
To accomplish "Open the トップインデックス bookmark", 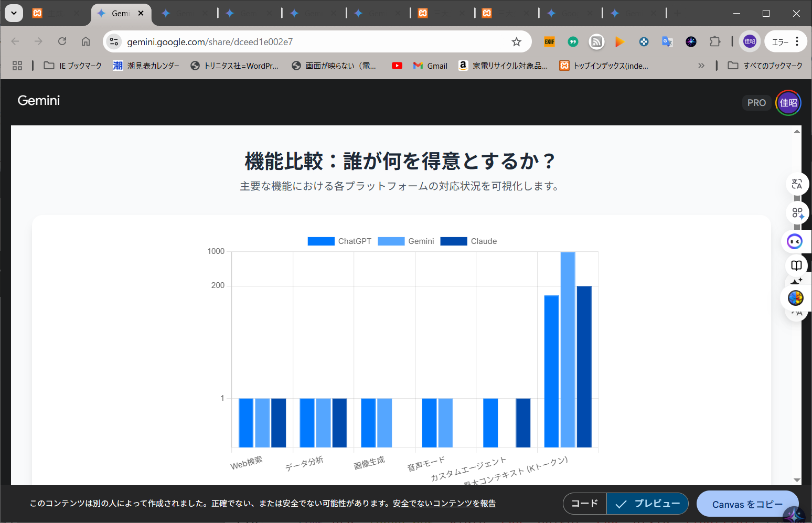I will click(x=604, y=66).
